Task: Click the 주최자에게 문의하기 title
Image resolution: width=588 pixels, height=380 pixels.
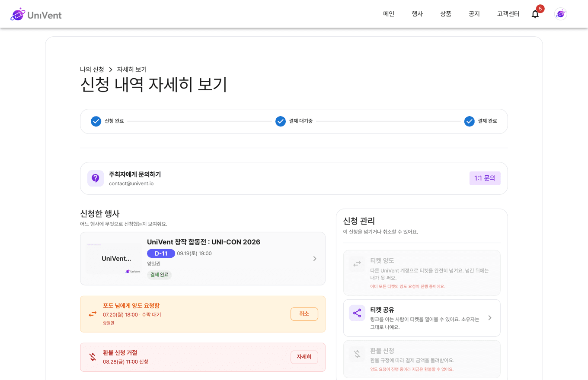Action: [135, 174]
